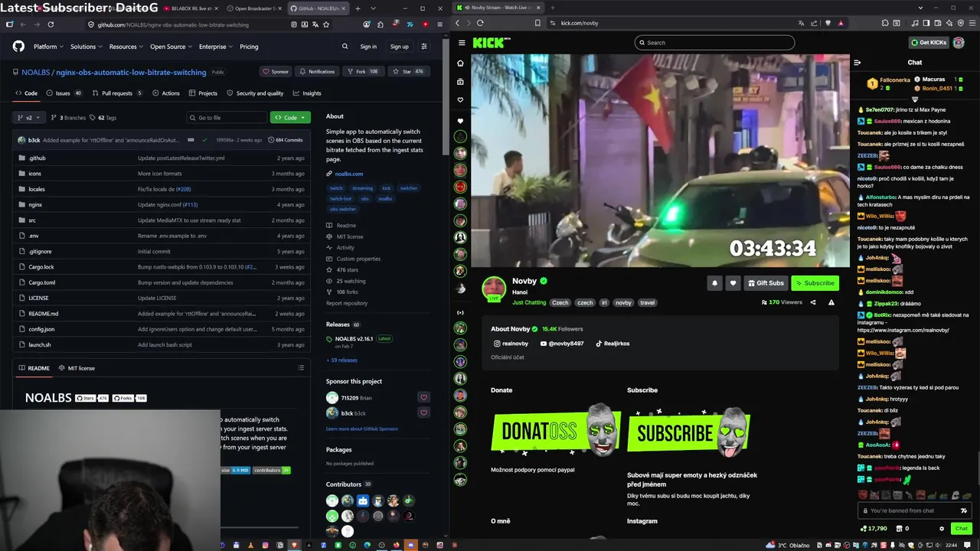Click the green Chat send button

tap(961, 529)
